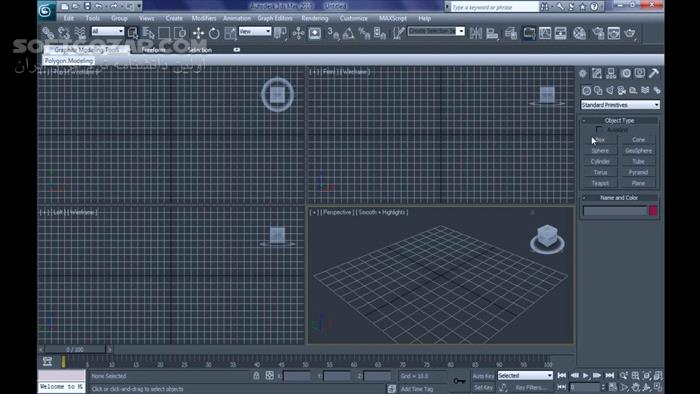Image resolution: width=700 pixels, height=394 pixels.
Task: Activate the Rotate tool in toolbar
Action: click(x=214, y=33)
